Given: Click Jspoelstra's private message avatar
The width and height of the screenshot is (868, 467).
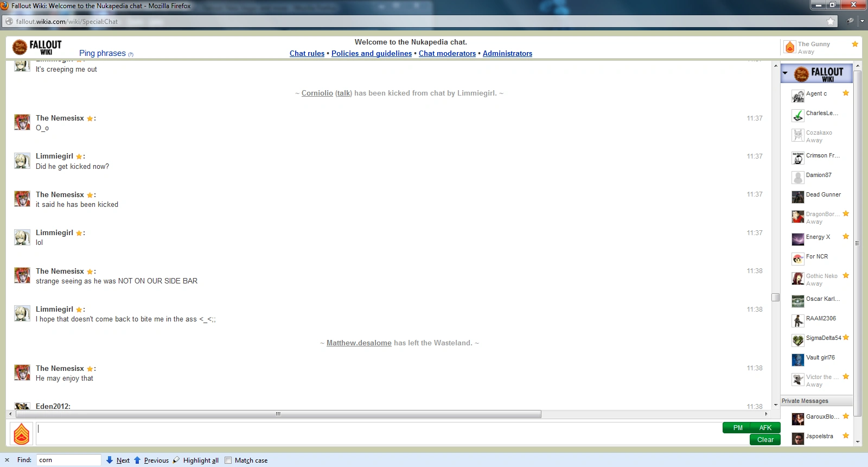Looking at the screenshot, I should (797, 439).
